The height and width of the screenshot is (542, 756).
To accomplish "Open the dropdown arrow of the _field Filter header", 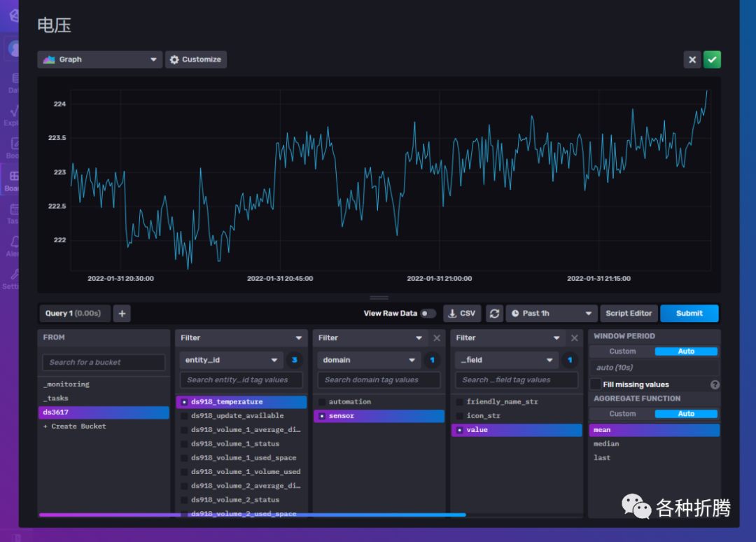I will pos(556,338).
